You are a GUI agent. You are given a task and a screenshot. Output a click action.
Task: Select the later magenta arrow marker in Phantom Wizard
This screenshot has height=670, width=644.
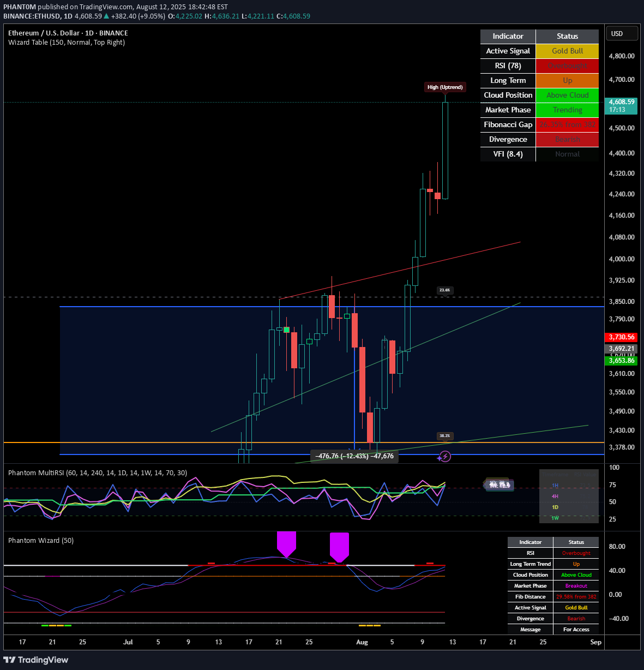(339, 547)
